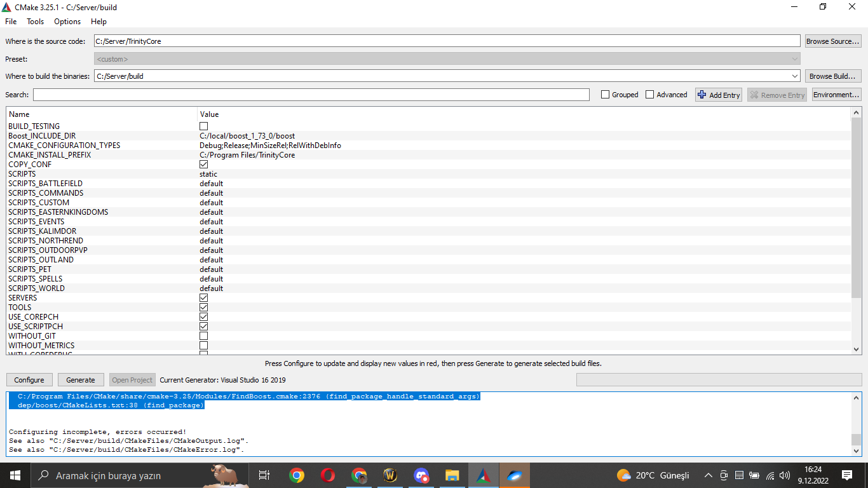Select SCRIPTS_WORLD value 'default'
868x488 pixels.
212,288
